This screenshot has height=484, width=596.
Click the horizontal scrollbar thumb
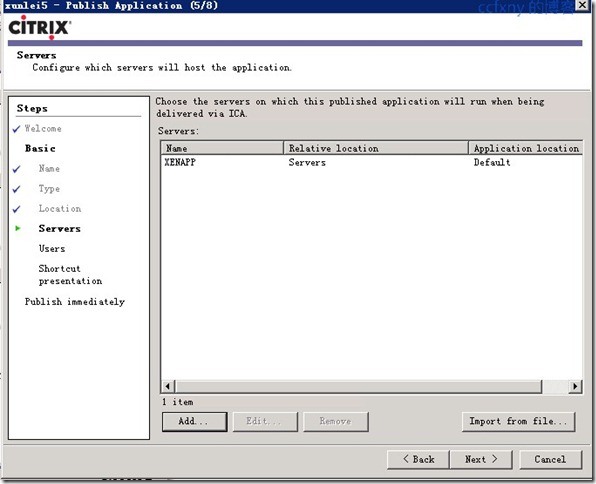click(358, 386)
